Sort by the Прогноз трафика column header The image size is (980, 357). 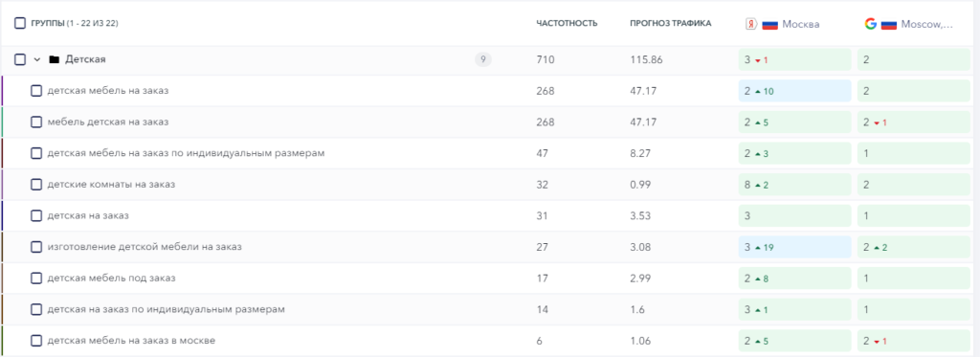click(x=670, y=24)
